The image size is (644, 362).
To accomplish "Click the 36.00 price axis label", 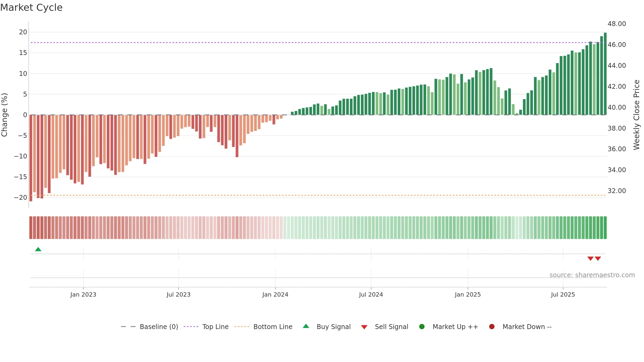I will 617,149.
